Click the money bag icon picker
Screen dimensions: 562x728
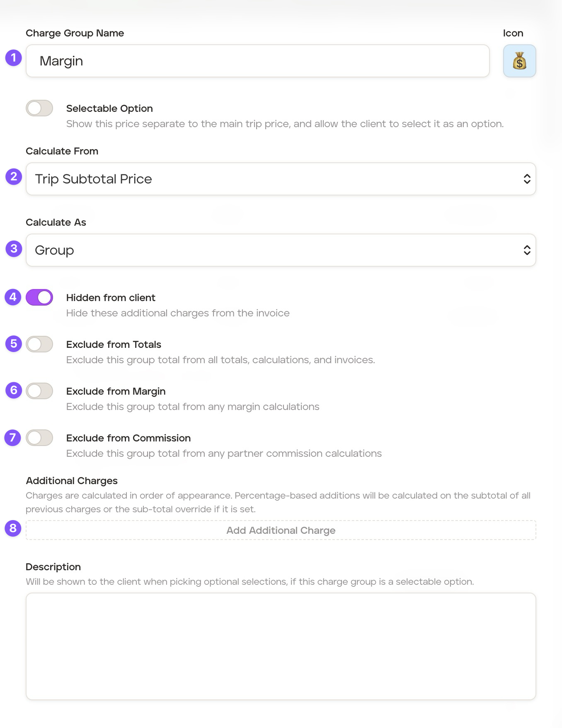[519, 61]
